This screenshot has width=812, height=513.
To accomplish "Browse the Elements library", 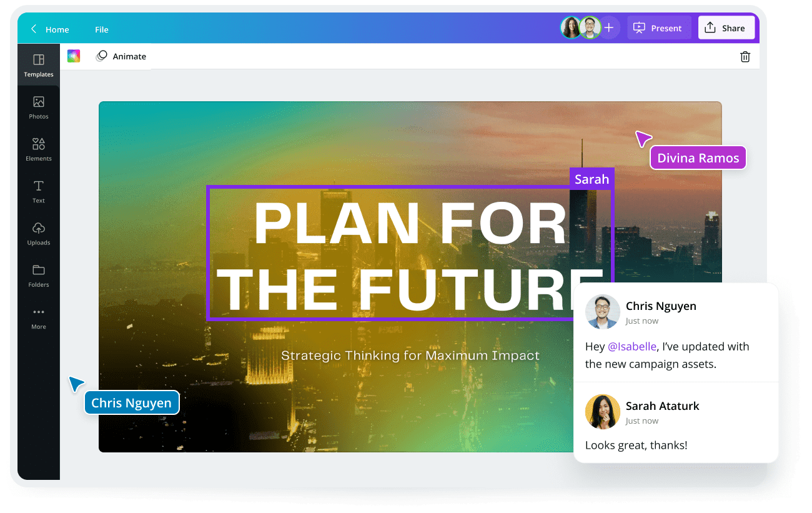I will coord(38,149).
